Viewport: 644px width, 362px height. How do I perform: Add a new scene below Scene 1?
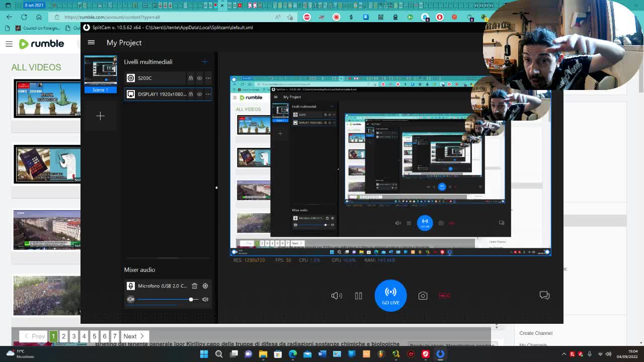(x=100, y=116)
